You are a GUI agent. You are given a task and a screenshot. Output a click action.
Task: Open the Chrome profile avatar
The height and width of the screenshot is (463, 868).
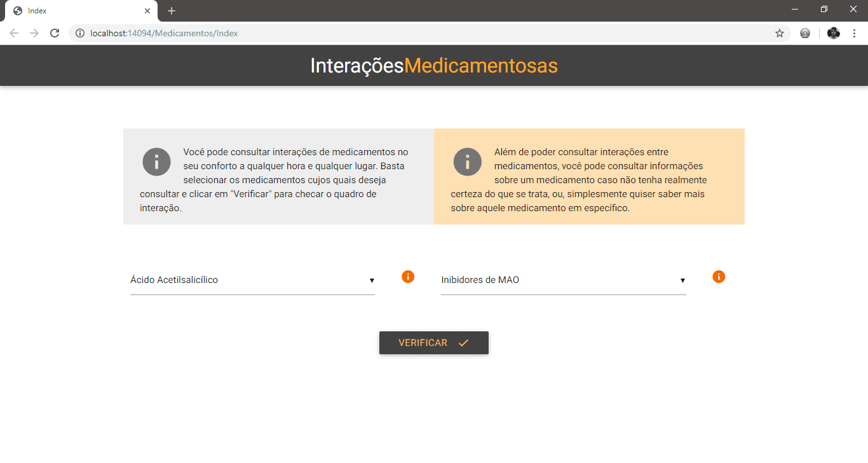(x=834, y=33)
